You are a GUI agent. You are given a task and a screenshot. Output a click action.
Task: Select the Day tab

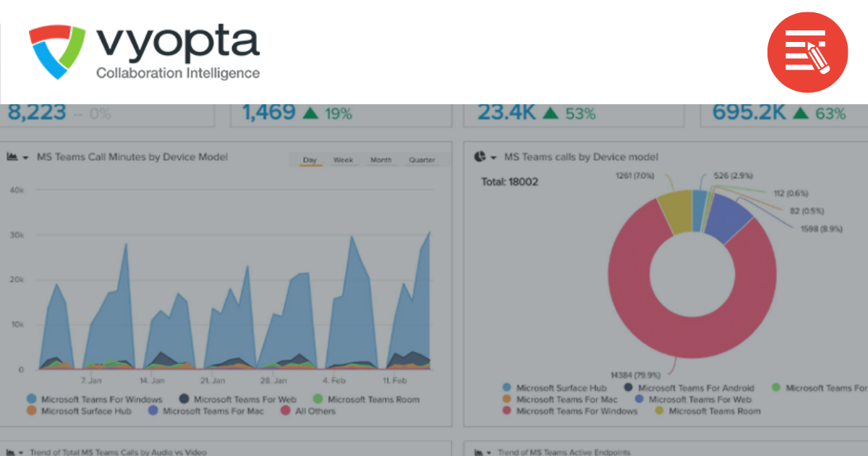310,160
